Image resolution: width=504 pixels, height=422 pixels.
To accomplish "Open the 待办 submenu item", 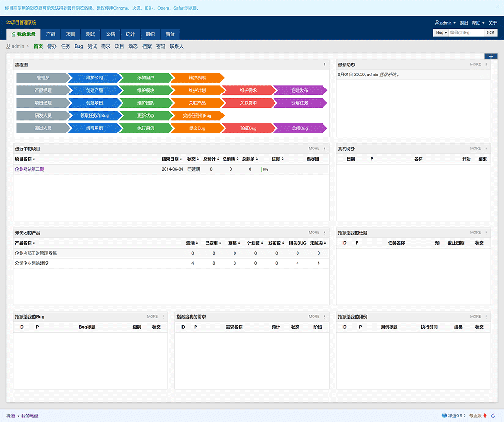I will pyautogui.click(x=52, y=46).
